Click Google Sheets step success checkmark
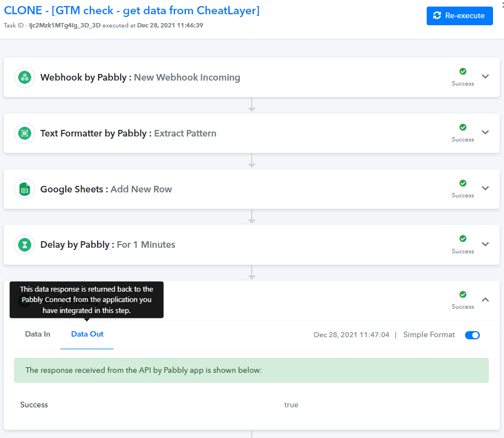This screenshot has height=438, width=504. 462,183
